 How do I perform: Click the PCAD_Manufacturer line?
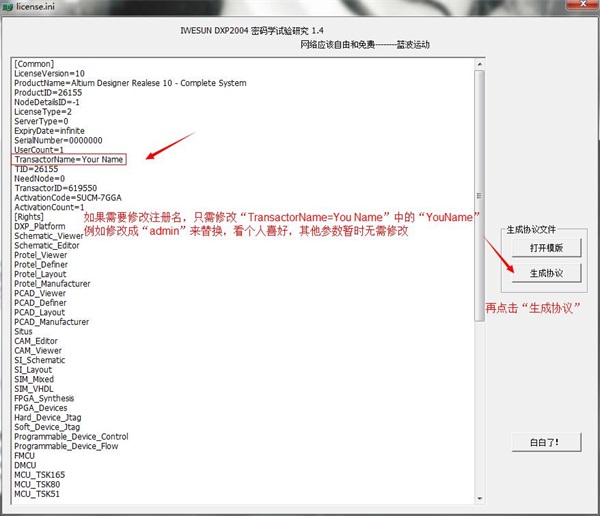coord(52,322)
